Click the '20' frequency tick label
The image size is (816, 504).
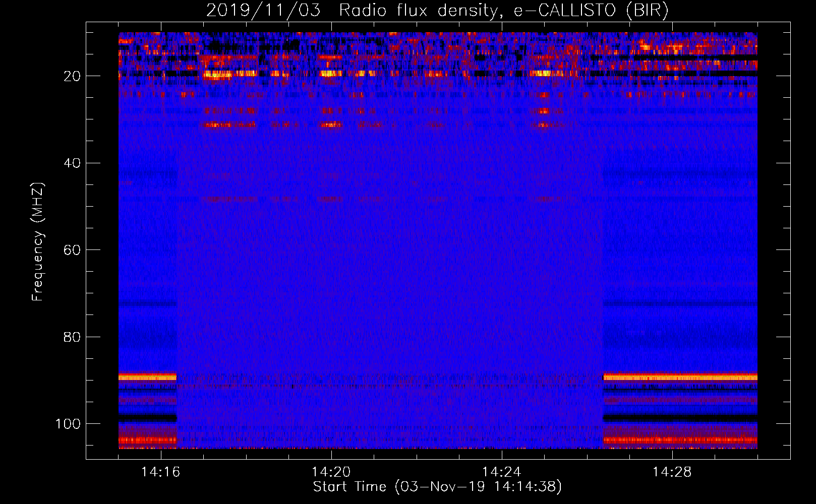(72, 76)
